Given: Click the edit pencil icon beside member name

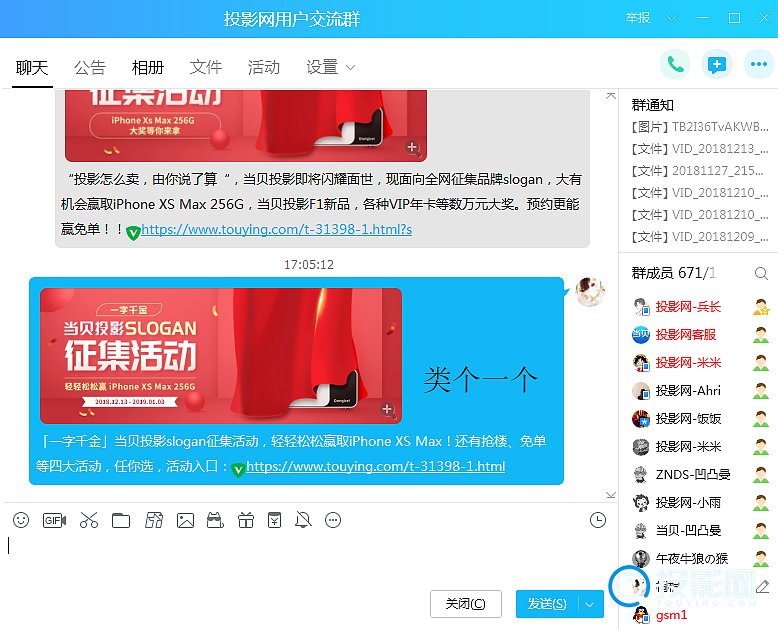Looking at the screenshot, I should tap(763, 587).
